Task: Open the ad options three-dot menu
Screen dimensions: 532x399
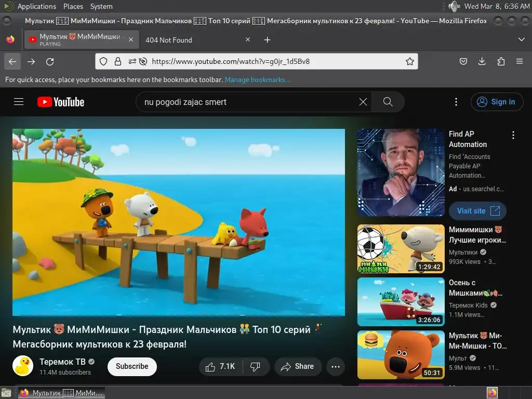Action: [513, 135]
